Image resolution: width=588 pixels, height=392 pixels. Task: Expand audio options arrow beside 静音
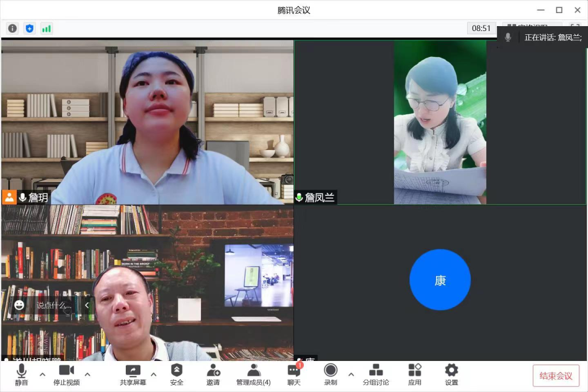pyautogui.click(x=42, y=375)
